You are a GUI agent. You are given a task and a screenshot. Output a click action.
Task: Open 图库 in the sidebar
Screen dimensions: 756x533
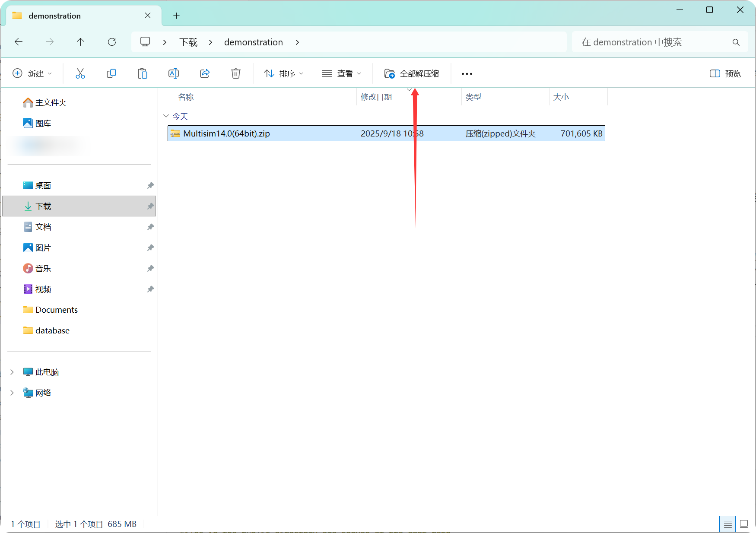[37, 123]
